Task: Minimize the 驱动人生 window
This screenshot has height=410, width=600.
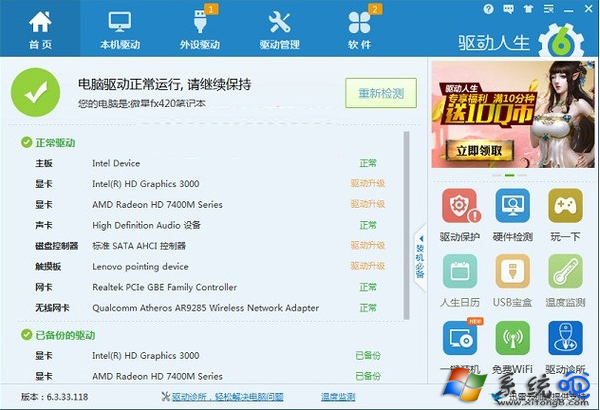Action: click(568, 9)
